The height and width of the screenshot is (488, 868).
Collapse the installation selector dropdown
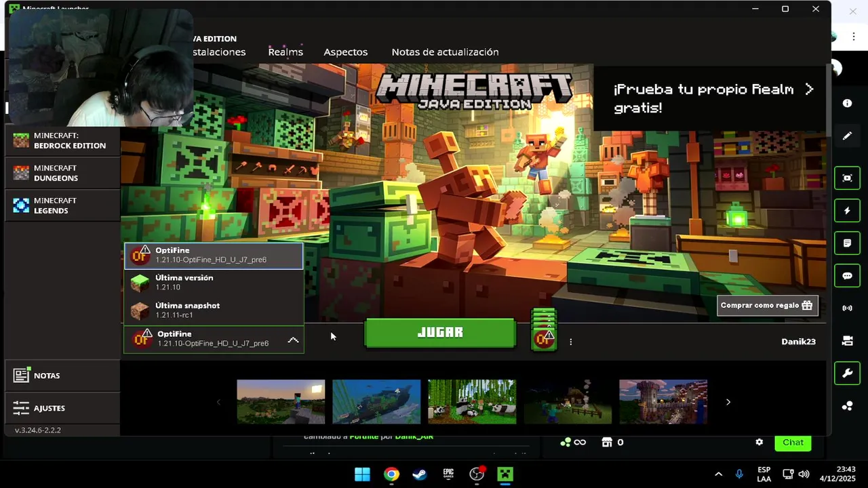tap(293, 340)
